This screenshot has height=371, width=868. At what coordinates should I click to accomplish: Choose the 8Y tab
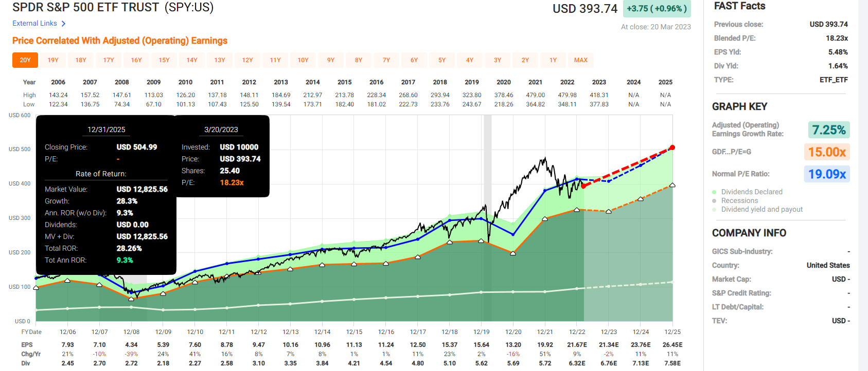pos(359,60)
